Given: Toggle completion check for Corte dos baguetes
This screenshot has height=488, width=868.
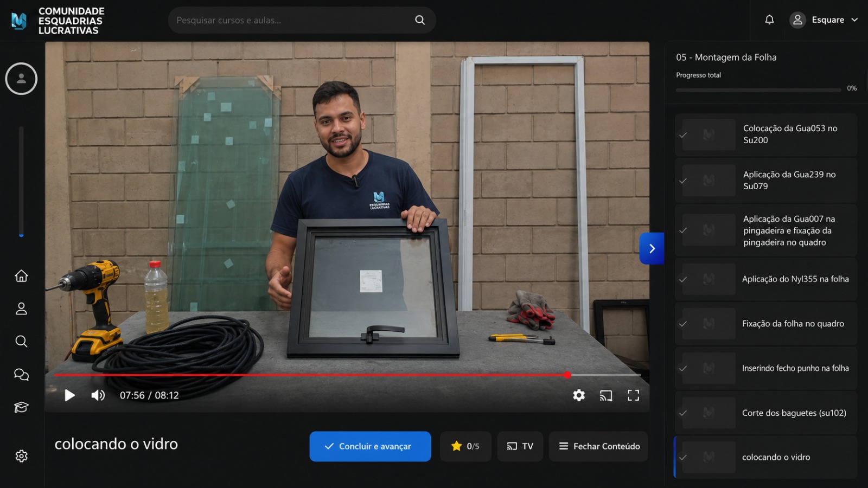Looking at the screenshot, I should pos(683,413).
